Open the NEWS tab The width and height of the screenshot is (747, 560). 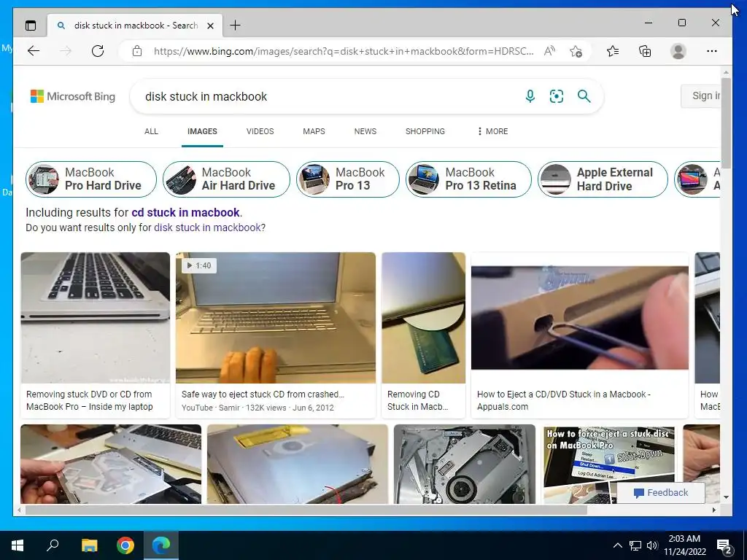point(365,131)
